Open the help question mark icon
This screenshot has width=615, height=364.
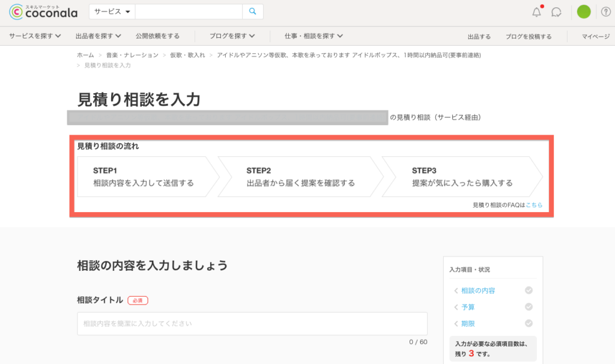click(x=605, y=12)
